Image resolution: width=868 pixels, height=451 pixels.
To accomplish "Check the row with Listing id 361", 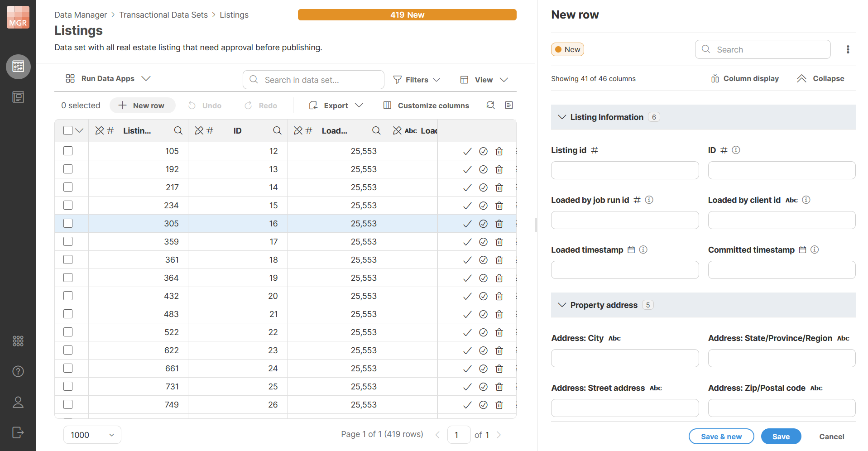I will click(68, 259).
